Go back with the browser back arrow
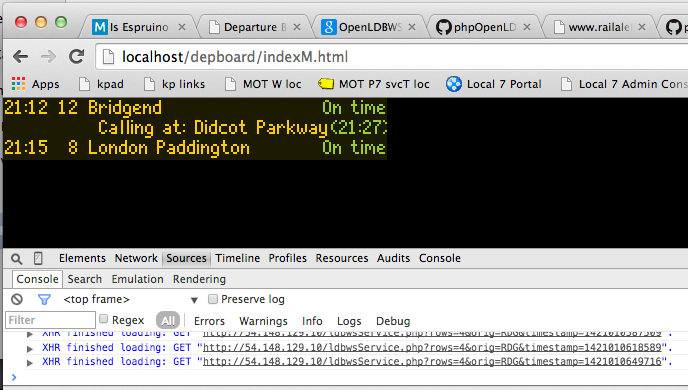Image resolution: width=688 pixels, height=390 pixels. (x=20, y=57)
